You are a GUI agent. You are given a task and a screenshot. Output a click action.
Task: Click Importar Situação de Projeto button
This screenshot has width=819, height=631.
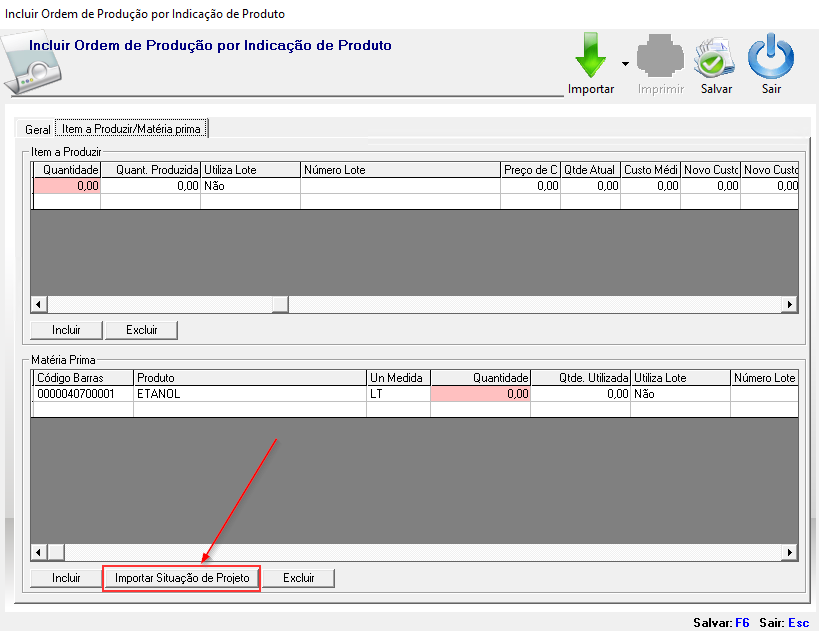(182, 578)
